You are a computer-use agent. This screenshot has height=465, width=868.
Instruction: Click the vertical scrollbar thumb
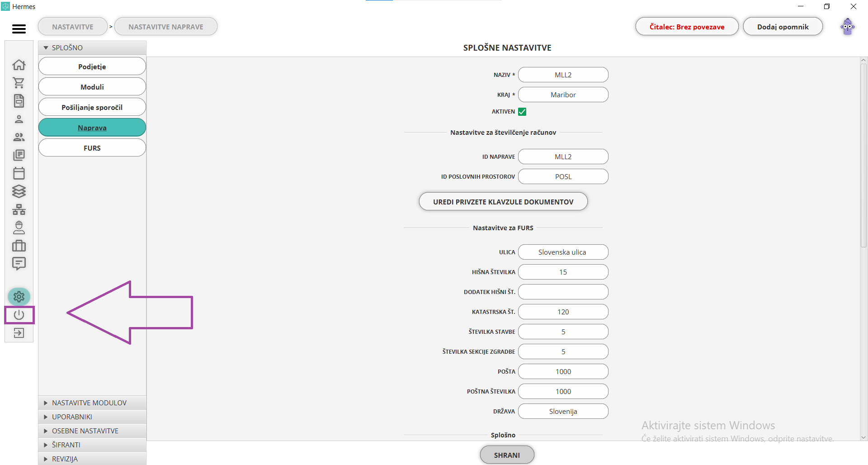tap(863, 155)
